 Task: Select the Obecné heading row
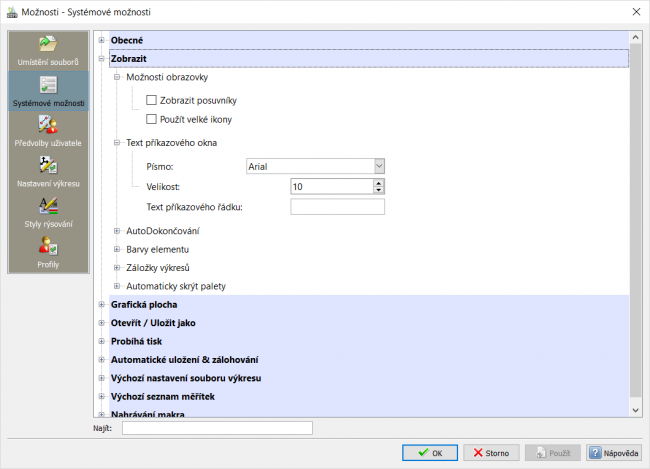(369, 40)
